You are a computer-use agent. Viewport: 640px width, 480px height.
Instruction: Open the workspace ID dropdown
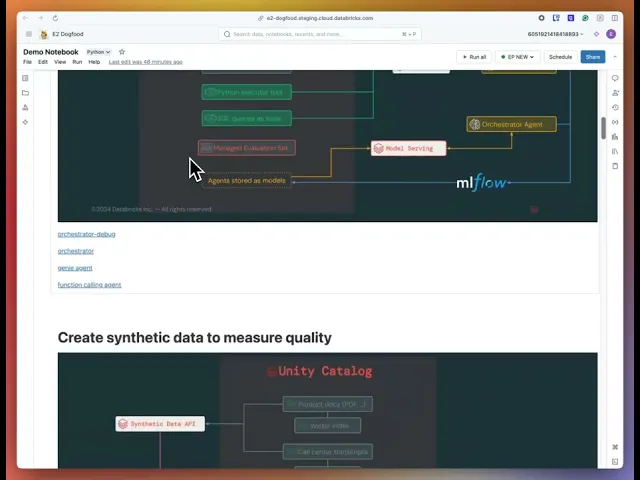pos(555,34)
